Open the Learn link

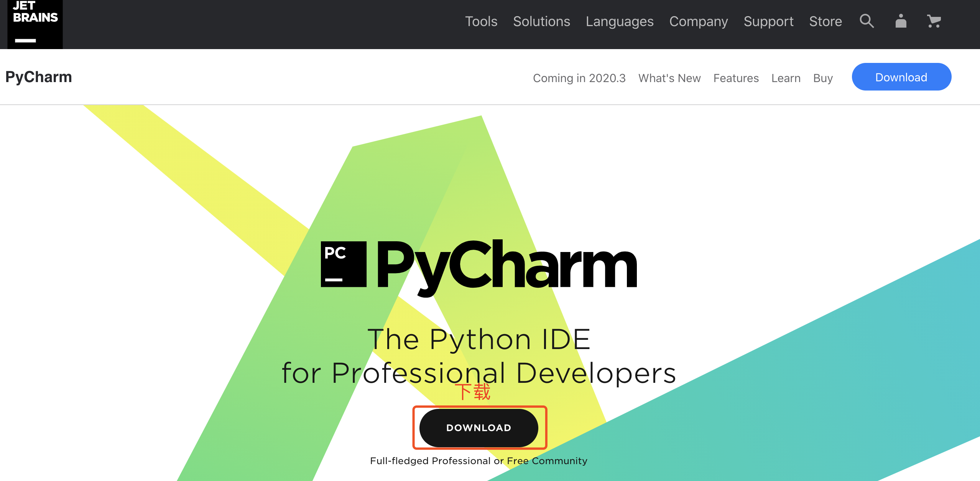point(786,78)
